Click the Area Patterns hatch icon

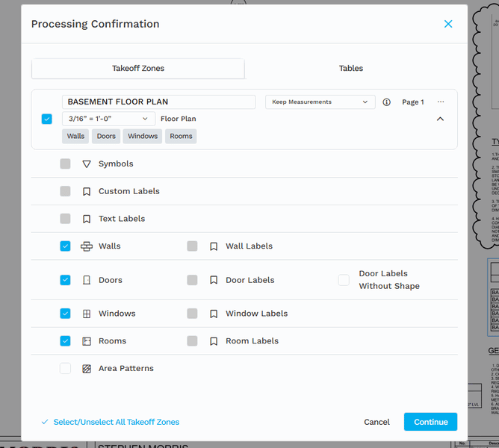tap(87, 369)
